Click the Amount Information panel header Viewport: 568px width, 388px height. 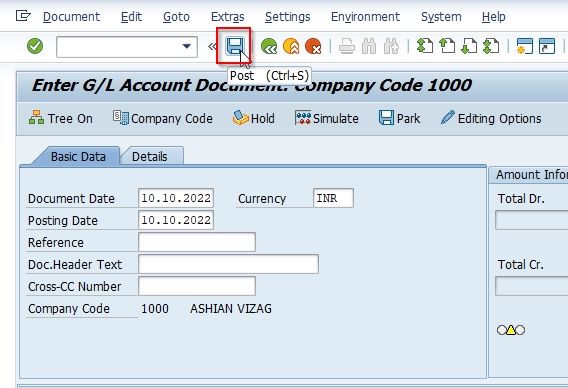(x=530, y=175)
